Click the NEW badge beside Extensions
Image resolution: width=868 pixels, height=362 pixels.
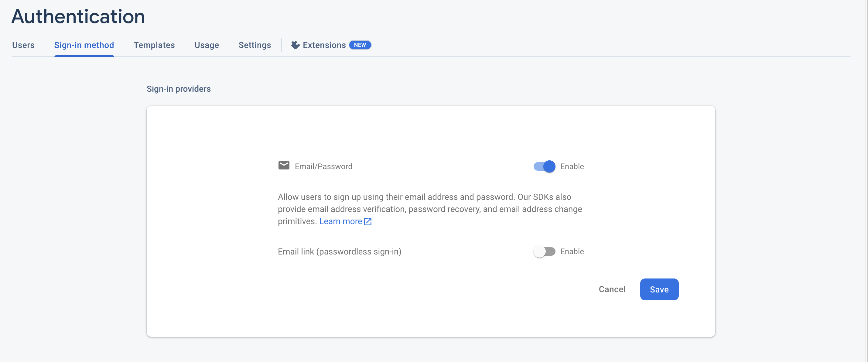(x=360, y=45)
